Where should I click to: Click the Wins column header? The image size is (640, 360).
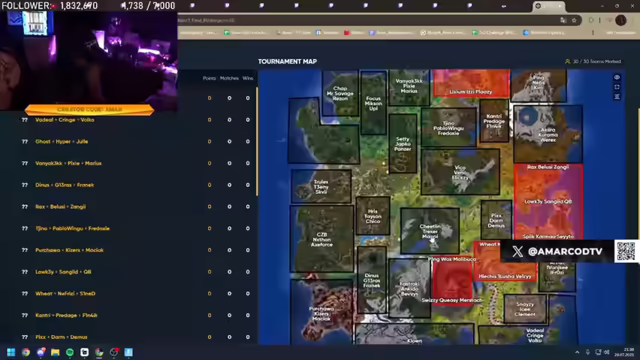(248, 78)
